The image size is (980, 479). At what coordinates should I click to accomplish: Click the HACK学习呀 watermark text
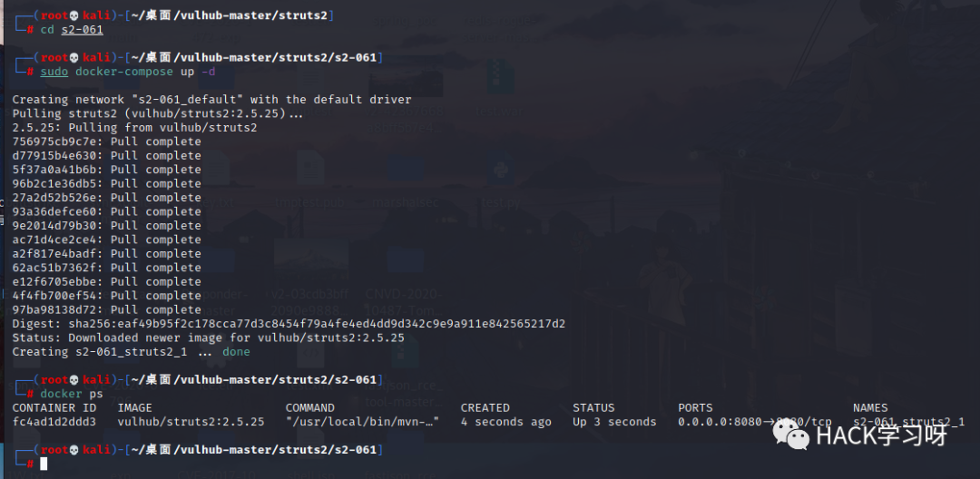(x=881, y=435)
